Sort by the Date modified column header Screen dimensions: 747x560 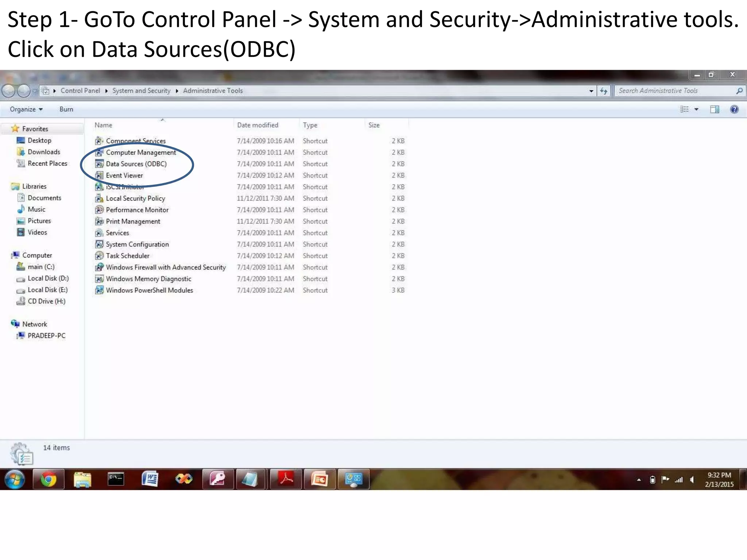258,125
